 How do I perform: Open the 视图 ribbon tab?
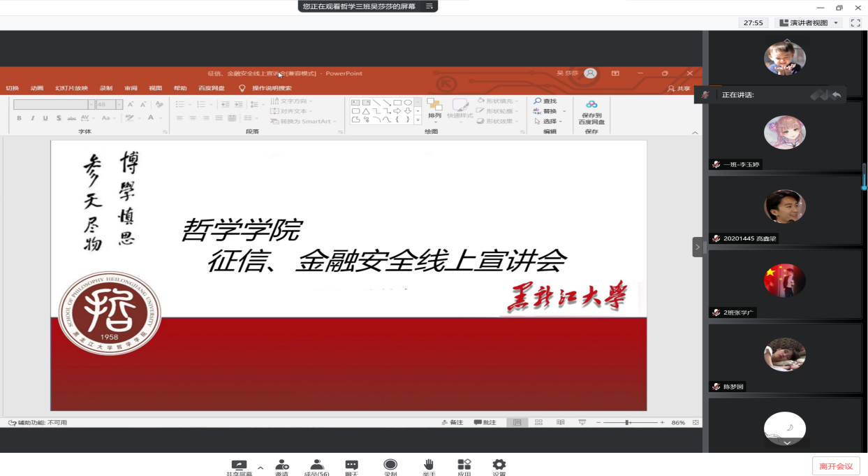pyautogui.click(x=155, y=88)
